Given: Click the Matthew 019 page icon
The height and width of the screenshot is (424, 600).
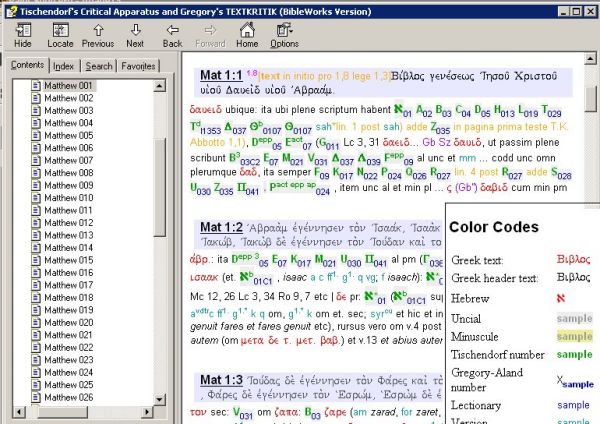Looking at the screenshot, I should (36, 310).
